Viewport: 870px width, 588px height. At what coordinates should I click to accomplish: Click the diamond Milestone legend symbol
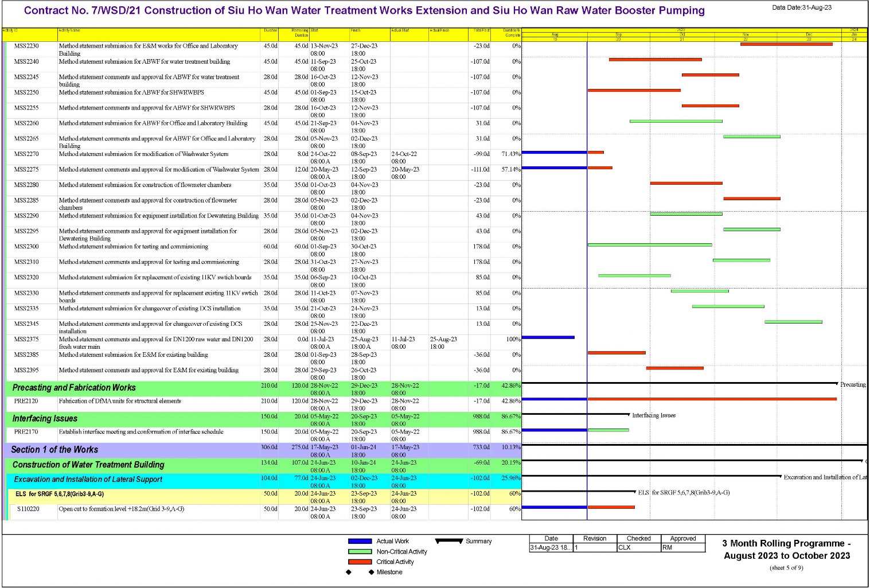(360, 572)
